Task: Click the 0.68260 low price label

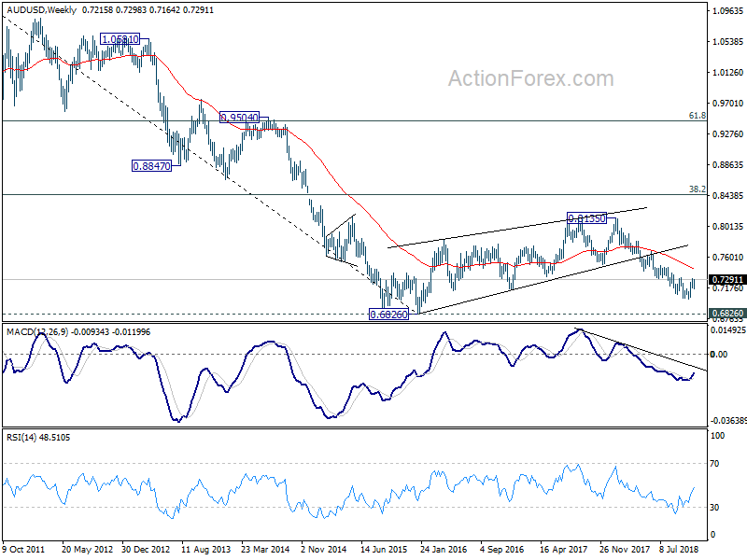Action: coord(388,314)
